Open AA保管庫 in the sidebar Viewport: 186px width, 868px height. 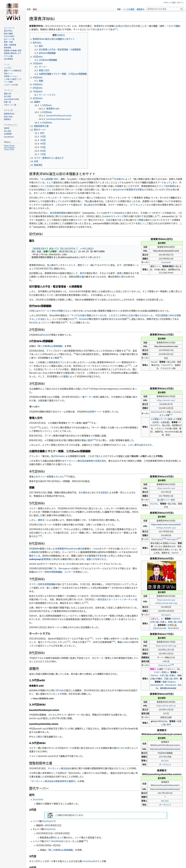pos(8,134)
